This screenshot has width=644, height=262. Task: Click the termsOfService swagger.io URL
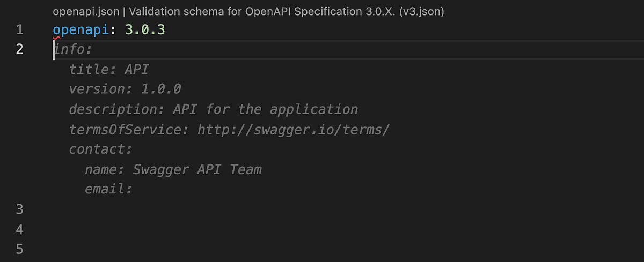(x=293, y=130)
